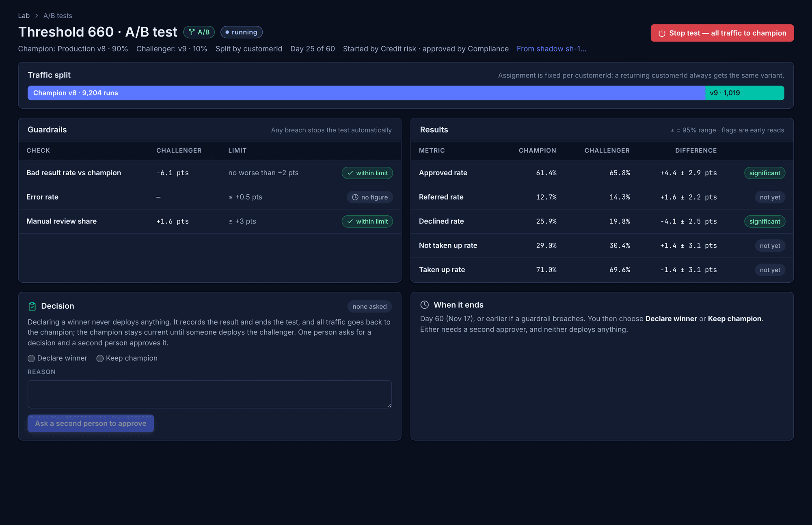Viewport: 812px width, 525px height.
Task: Open the Lab breadcrumb
Action: [x=24, y=16]
